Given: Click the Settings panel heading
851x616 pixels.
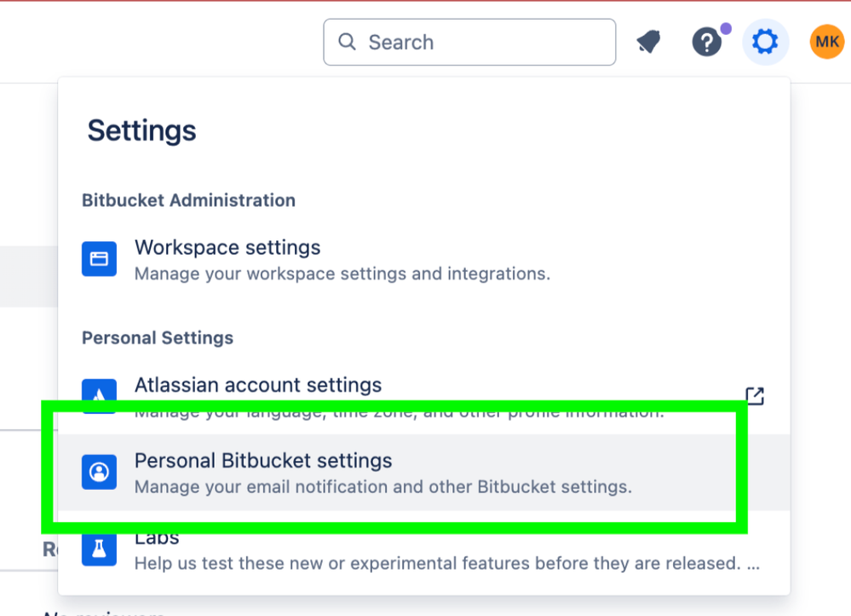Looking at the screenshot, I should tap(141, 131).
